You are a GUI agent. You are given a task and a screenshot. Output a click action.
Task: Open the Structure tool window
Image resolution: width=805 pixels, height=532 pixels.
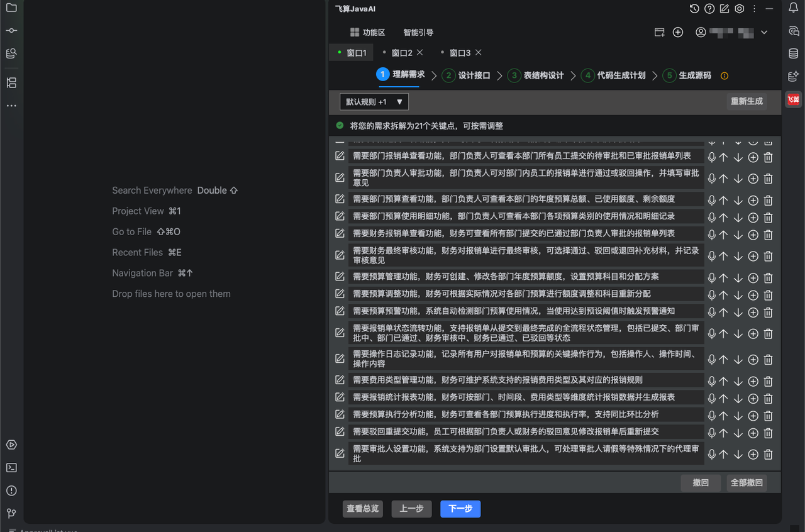point(11,83)
